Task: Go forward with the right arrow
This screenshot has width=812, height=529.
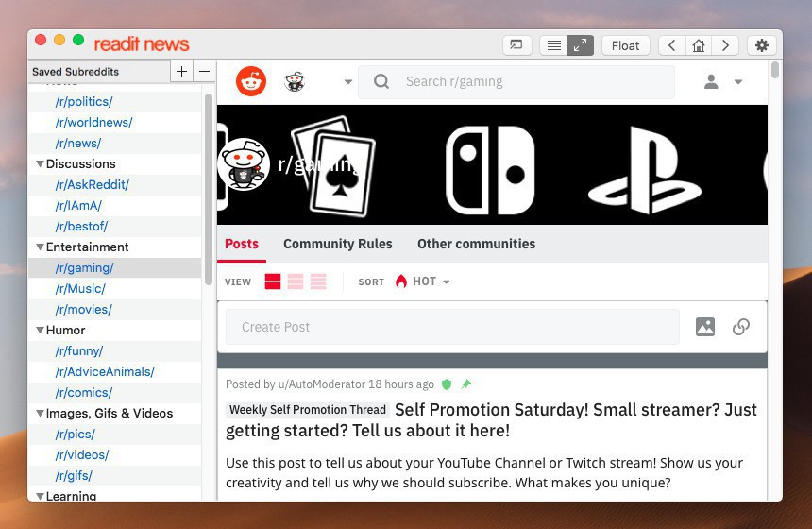Action: click(725, 45)
